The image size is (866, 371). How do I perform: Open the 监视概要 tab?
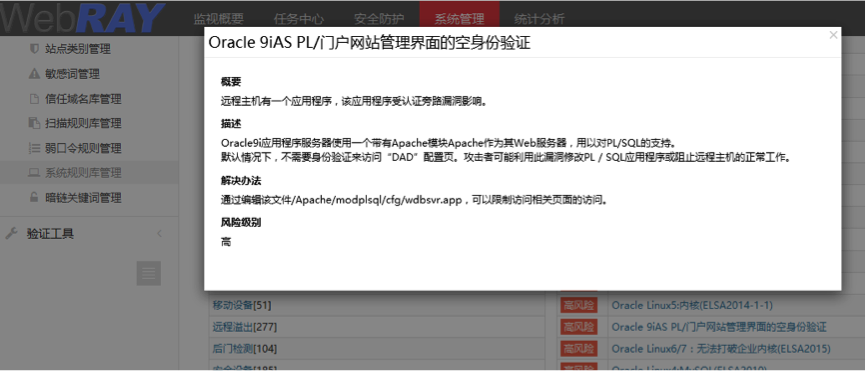click(219, 18)
